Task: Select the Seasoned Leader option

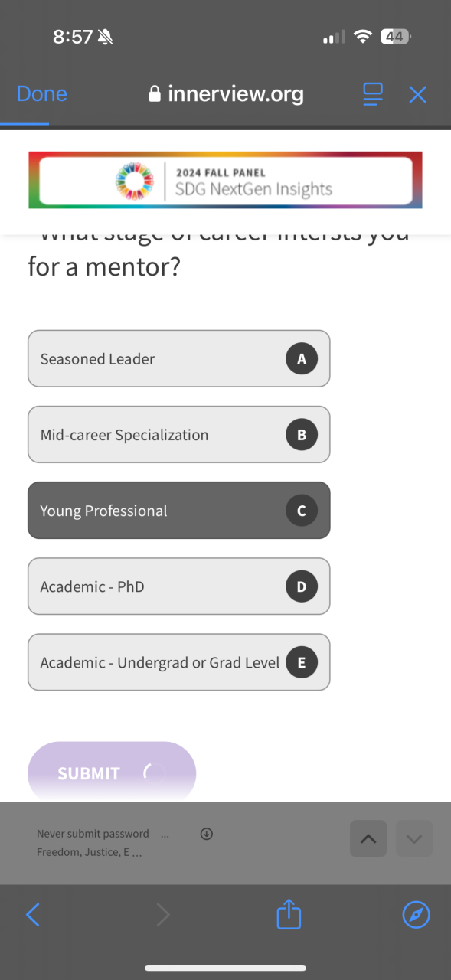Action: [x=179, y=358]
